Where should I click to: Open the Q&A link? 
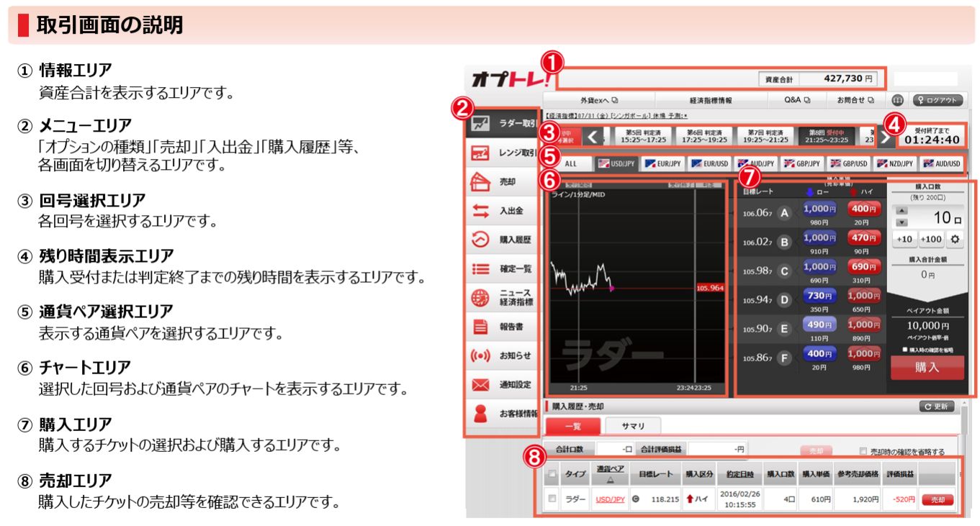[796, 100]
